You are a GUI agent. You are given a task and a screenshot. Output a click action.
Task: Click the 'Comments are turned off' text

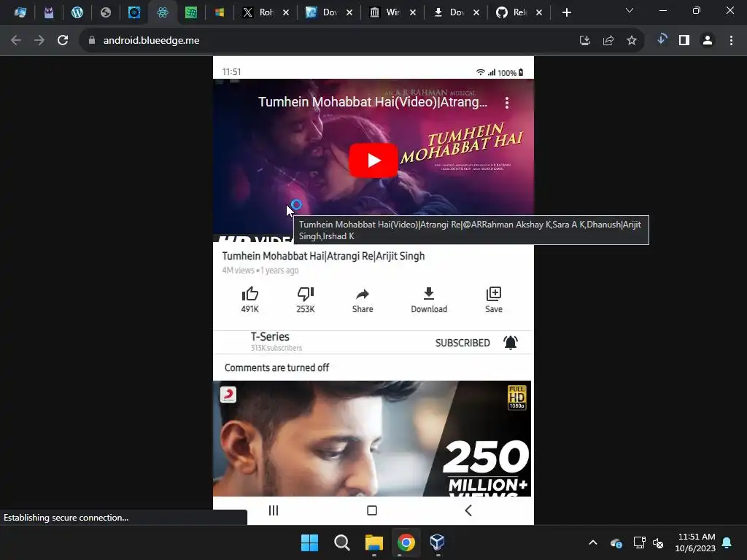point(276,367)
